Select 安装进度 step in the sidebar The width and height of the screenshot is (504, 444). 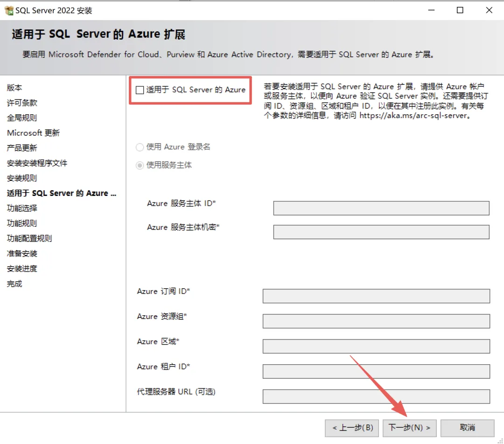click(22, 269)
